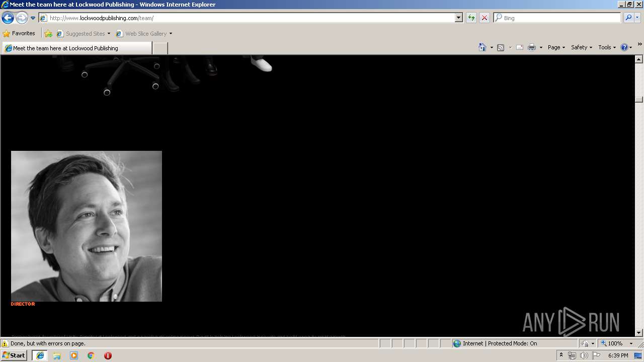Open the media player taskbar icon
The width and height of the screenshot is (644, 362).
tap(74, 355)
